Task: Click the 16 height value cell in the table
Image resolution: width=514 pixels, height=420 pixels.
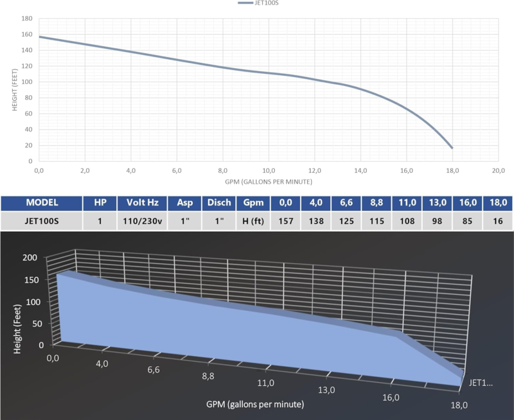Action: click(497, 222)
